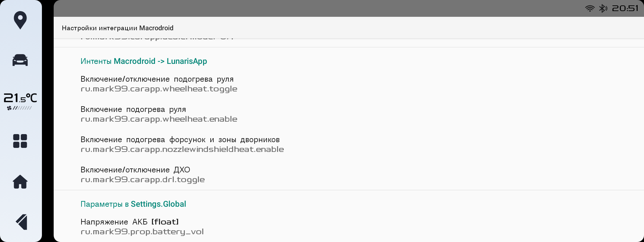The image size is (644, 242).
Task: Tap the Wi-Fi status icon
Action: [x=590, y=8]
